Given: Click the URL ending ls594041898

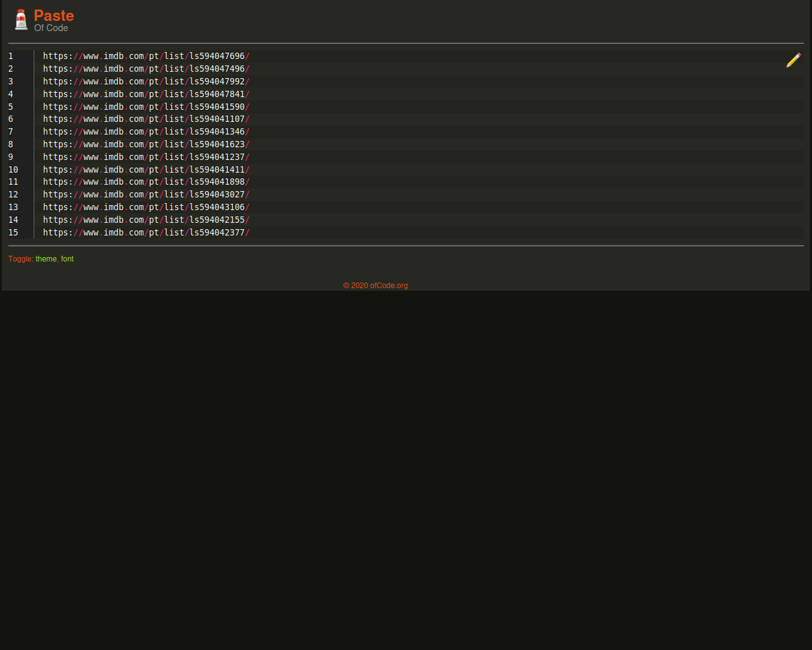Looking at the screenshot, I should (x=147, y=182).
